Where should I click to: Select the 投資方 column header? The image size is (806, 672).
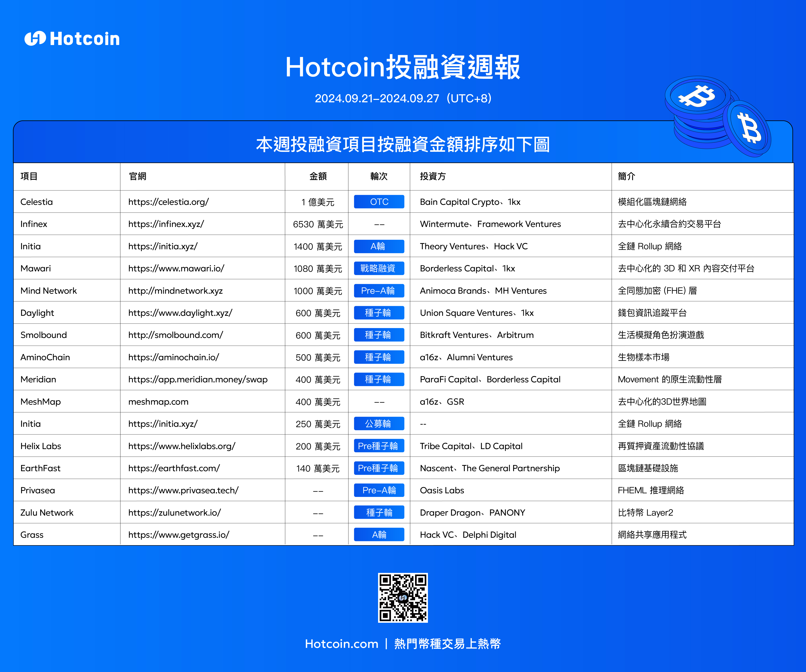pos(433,176)
